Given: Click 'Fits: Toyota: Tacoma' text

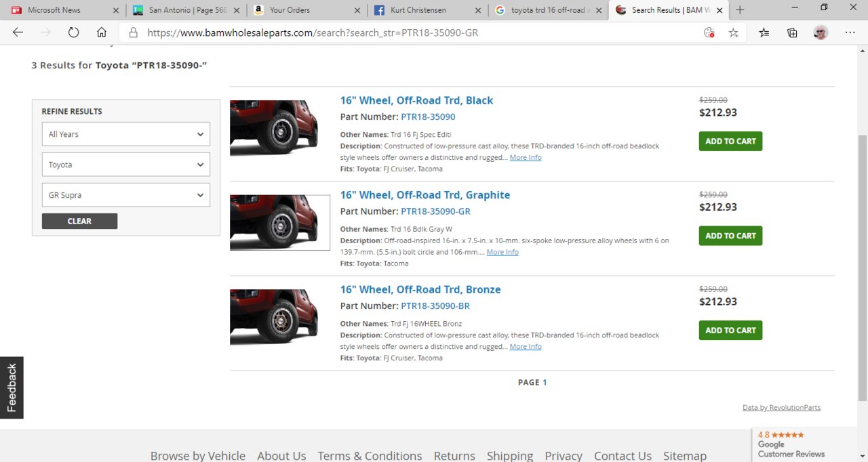Looking at the screenshot, I should 374,264.
